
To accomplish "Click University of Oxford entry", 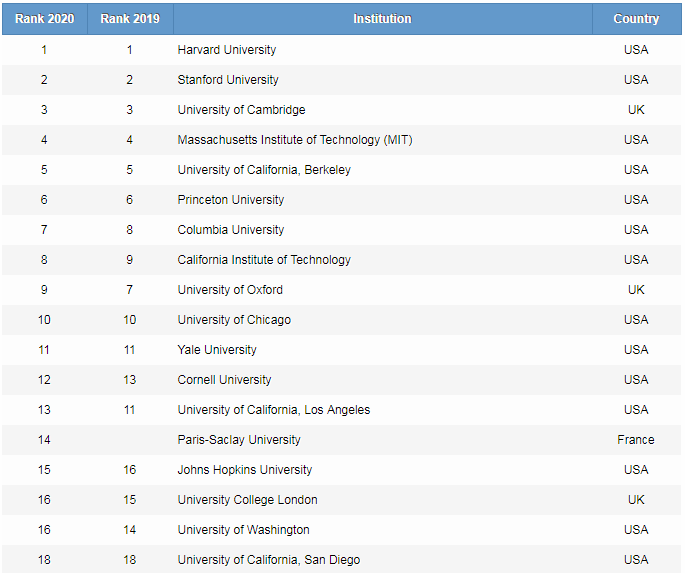I will pyautogui.click(x=230, y=290).
